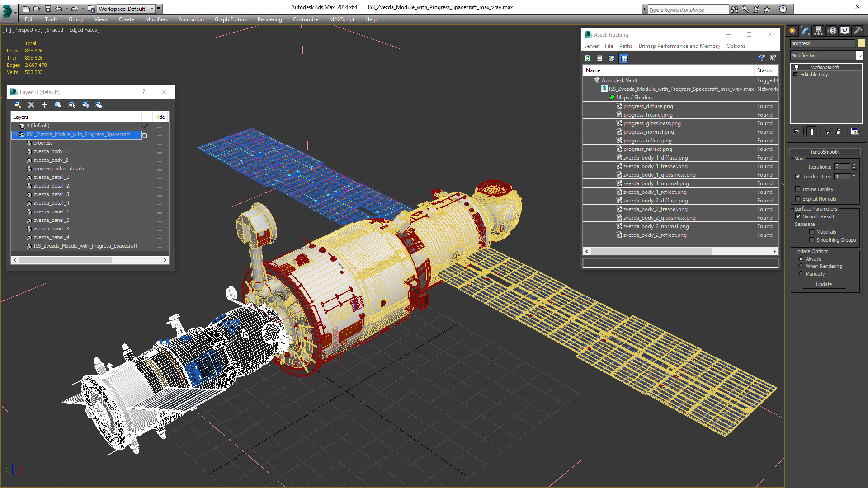Screen dimensions: 868x488
Task: Click the Shaded + Edged Faces viewport label
Action: pyautogui.click(x=72, y=30)
